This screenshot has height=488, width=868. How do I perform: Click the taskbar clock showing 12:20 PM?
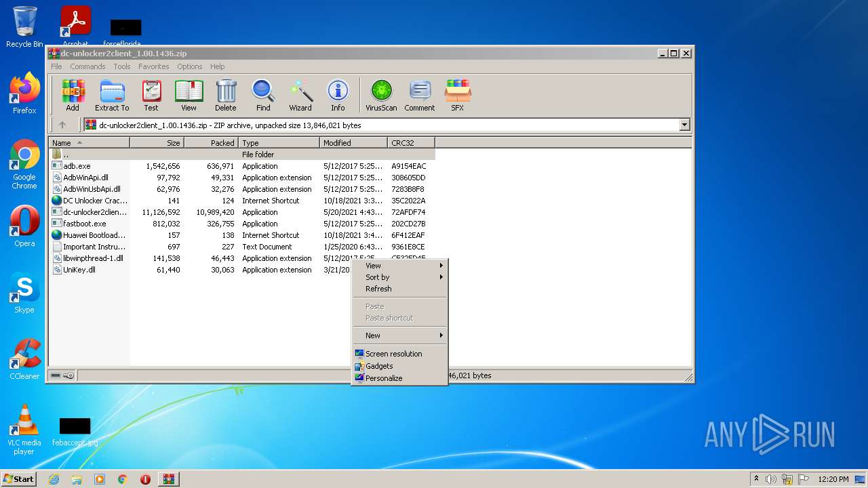833,479
